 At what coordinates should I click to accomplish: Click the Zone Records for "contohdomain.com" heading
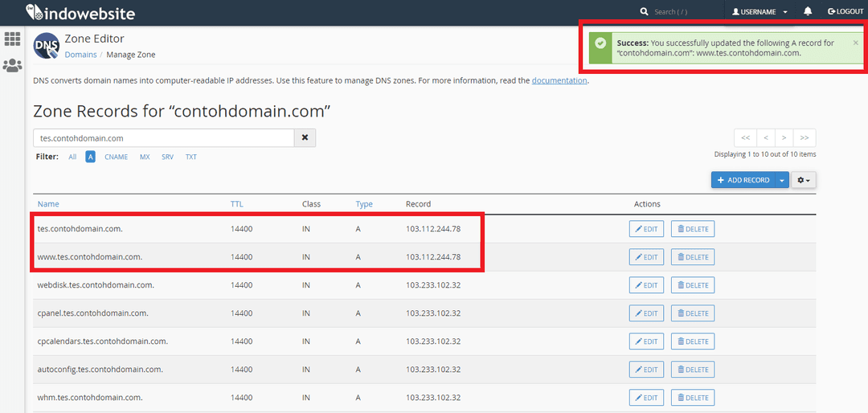point(182,111)
